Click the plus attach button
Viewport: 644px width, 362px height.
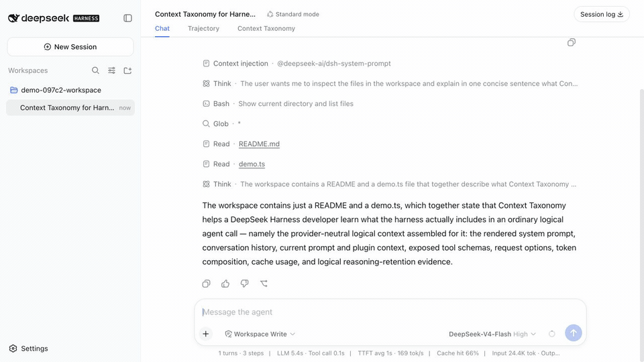coord(206,334)
